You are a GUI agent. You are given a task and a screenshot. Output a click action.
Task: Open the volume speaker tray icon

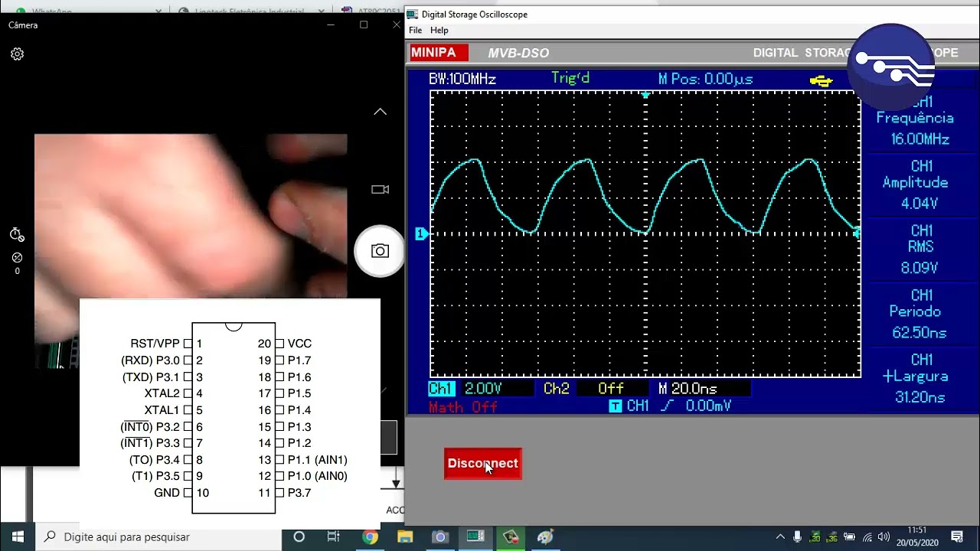click(884, 537)
